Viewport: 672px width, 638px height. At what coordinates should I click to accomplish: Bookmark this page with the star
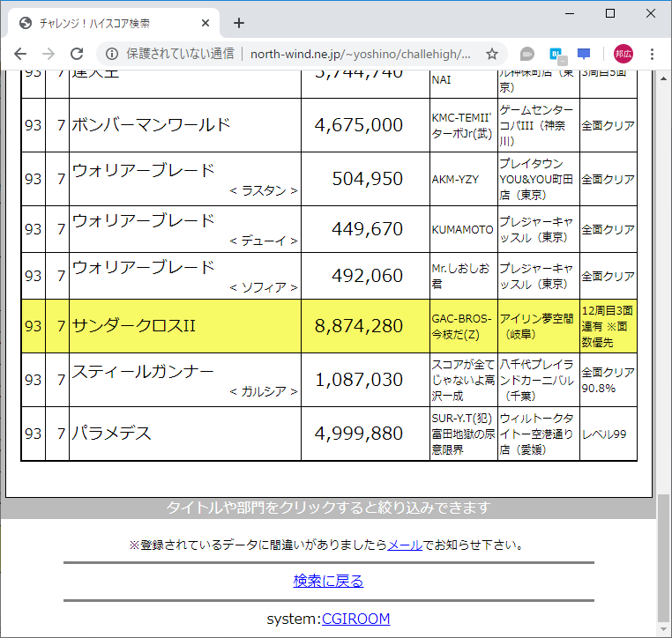click(492, 54)
